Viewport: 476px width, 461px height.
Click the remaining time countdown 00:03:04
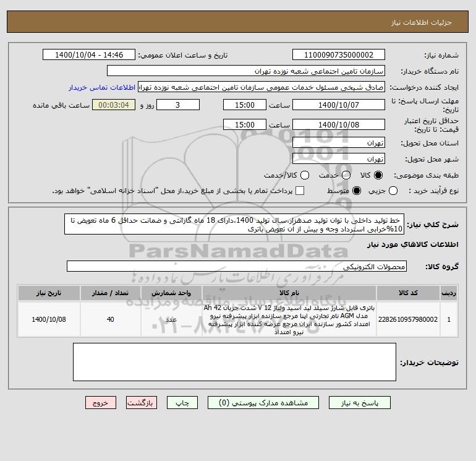[x=114, y=105]
